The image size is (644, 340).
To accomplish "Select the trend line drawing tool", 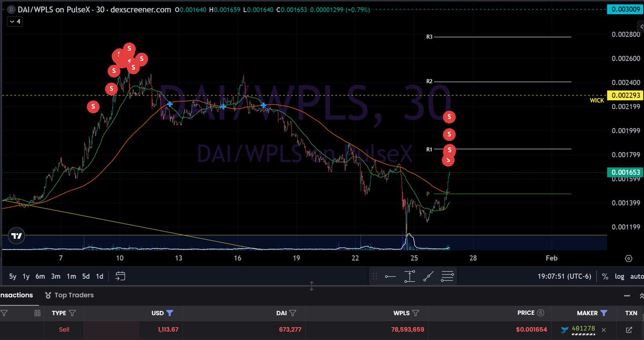I will tap(428, 277).
